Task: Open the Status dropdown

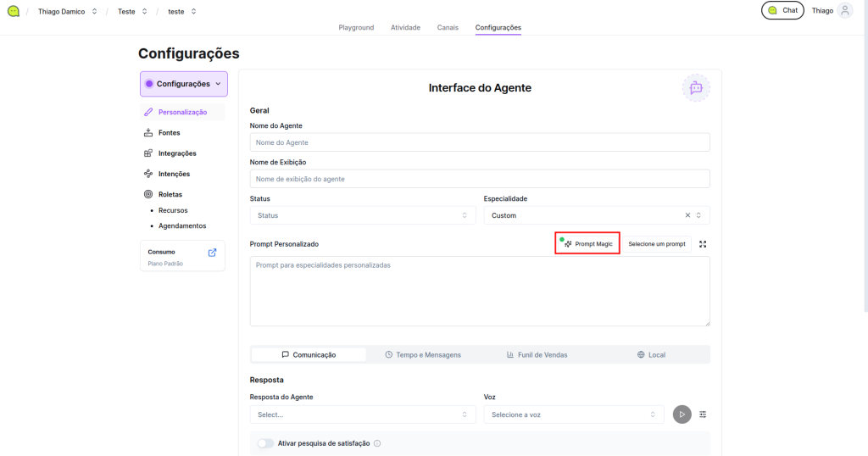Action: pos(363,215)
